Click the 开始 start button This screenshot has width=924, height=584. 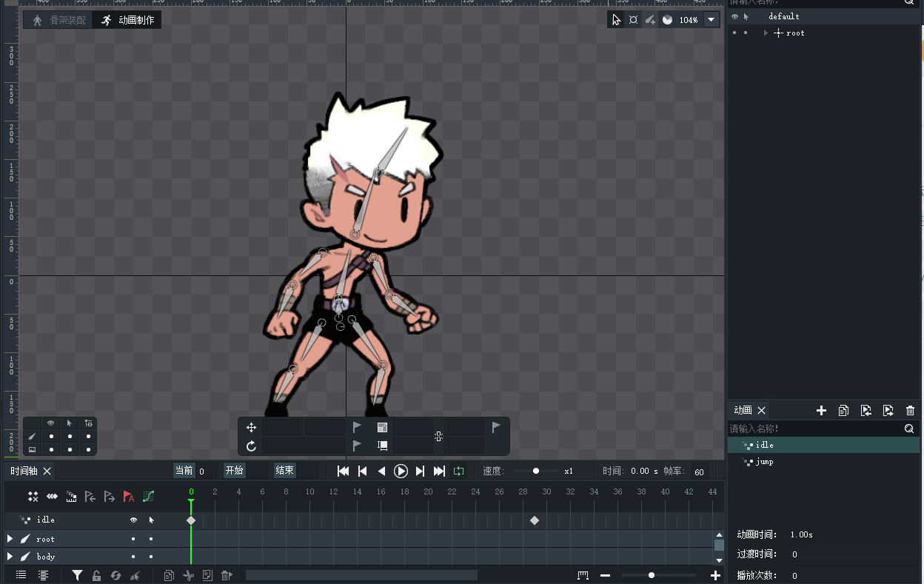coord(234,471)
